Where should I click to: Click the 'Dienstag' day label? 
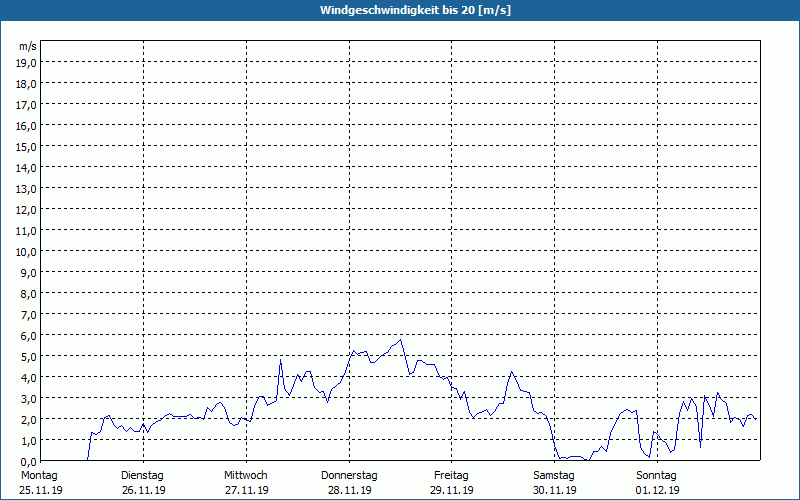142,476
